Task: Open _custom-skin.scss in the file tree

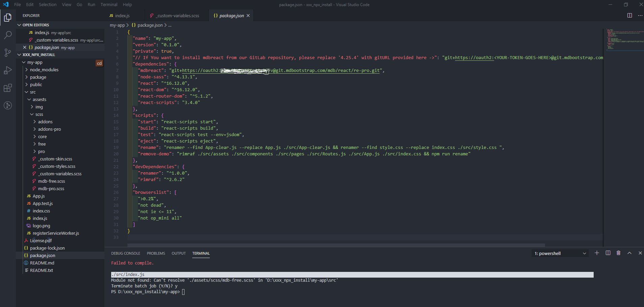Action: pyautogui.click(x=55, y=159)
